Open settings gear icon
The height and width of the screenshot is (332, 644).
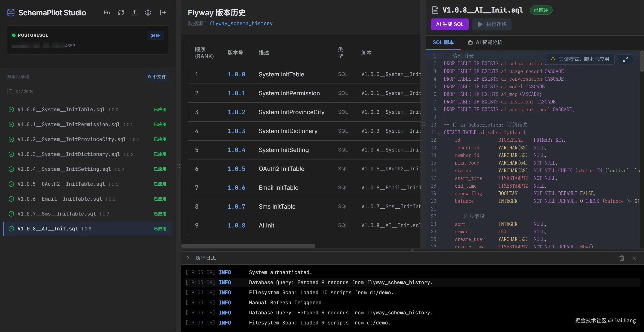[148, 13]
